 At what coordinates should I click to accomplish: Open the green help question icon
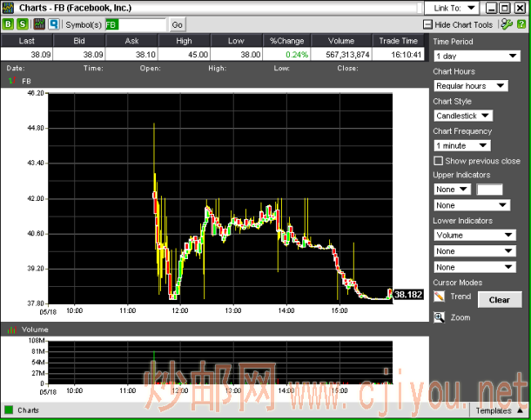[521, 24]
